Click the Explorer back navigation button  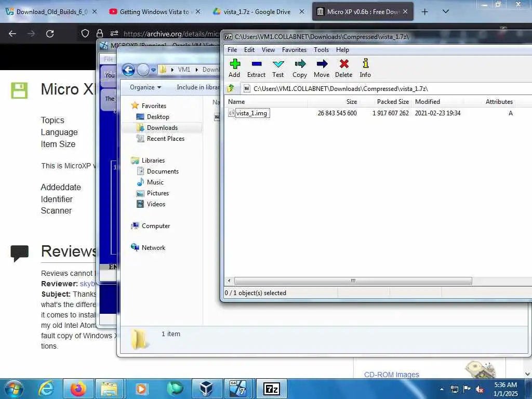tap(128, 70)
